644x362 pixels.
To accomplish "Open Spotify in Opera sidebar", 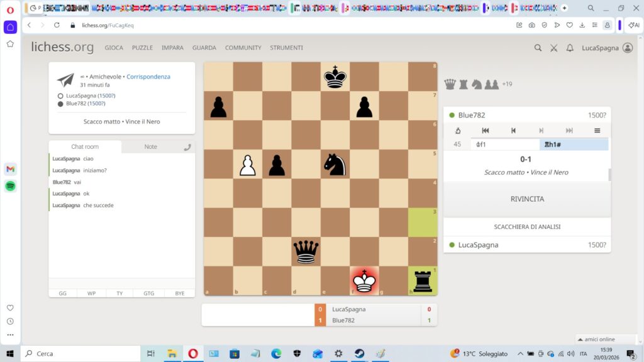I will click(10, 186).
